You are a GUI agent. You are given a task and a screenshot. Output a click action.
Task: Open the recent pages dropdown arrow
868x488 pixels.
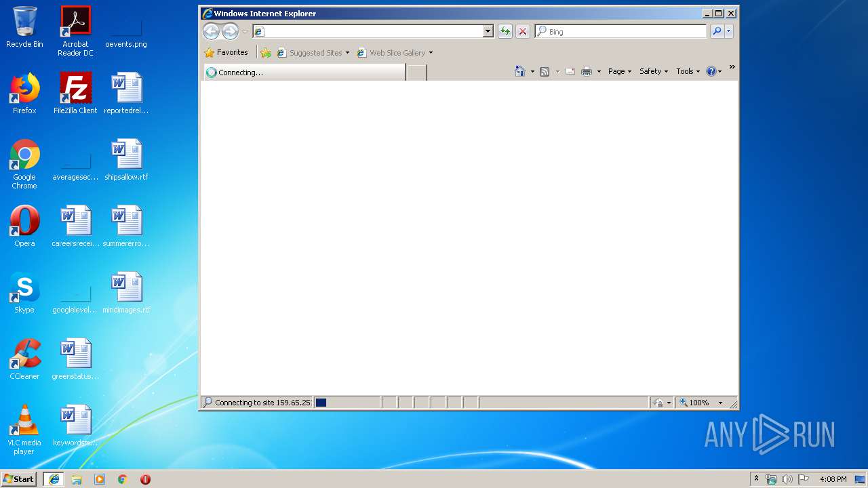[x=245, y=32]
